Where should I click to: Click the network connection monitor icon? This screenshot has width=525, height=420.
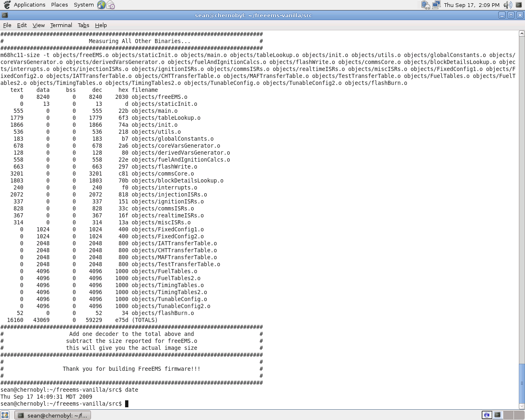[x=436, y=5]
